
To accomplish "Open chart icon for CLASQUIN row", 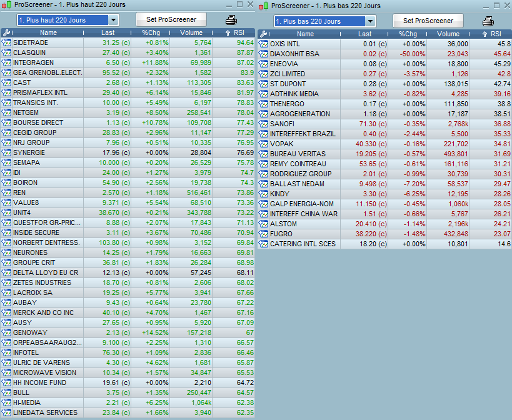I will 6,53.
